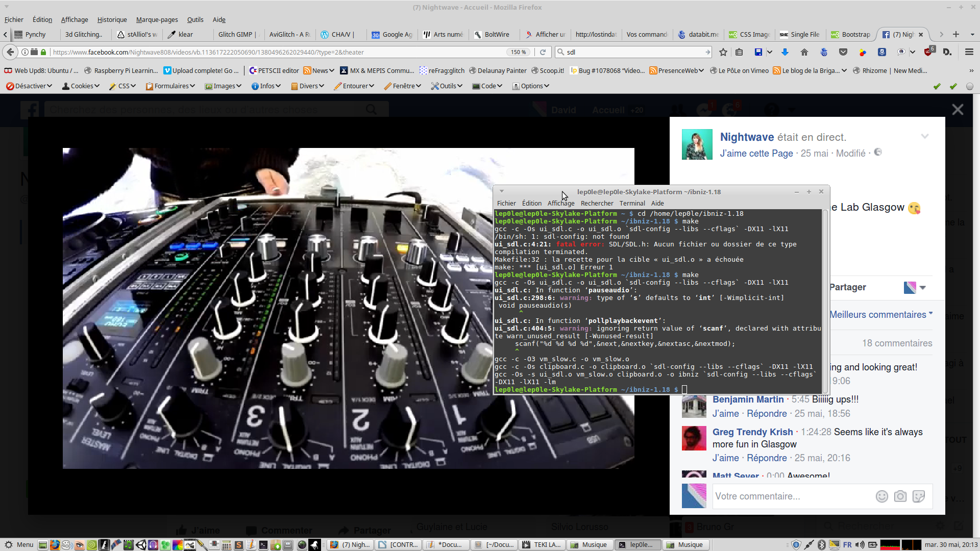Toggle first green validation checkmark
Image resolution: width=980 pixels, height=551 pixels.
point(937,86)
